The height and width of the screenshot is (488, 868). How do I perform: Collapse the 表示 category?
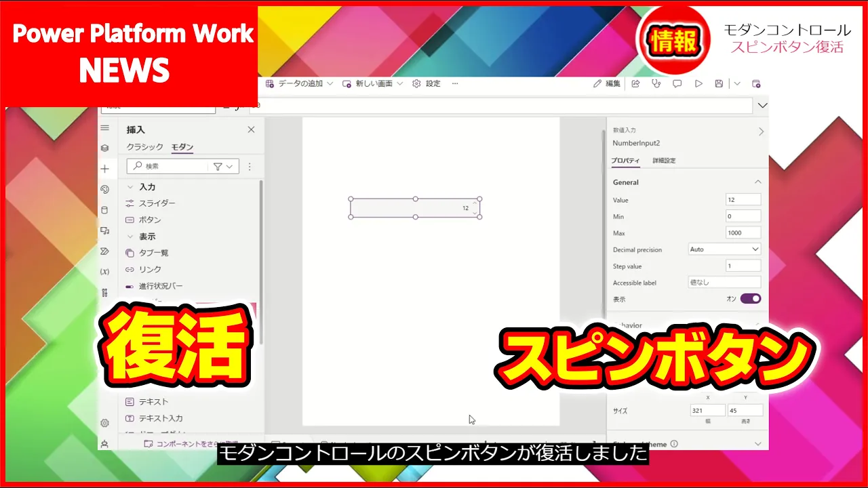coord(130,237)
